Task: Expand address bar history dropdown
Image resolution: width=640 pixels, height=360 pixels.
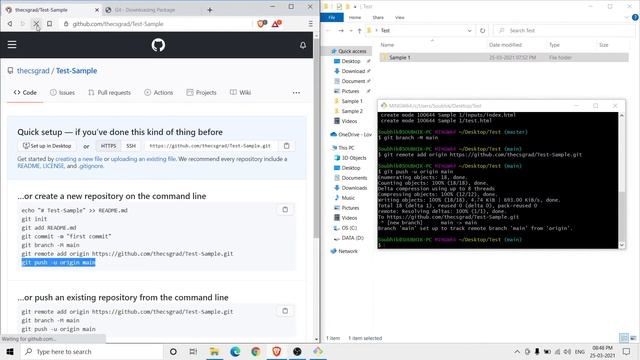Action: (469, 31)
